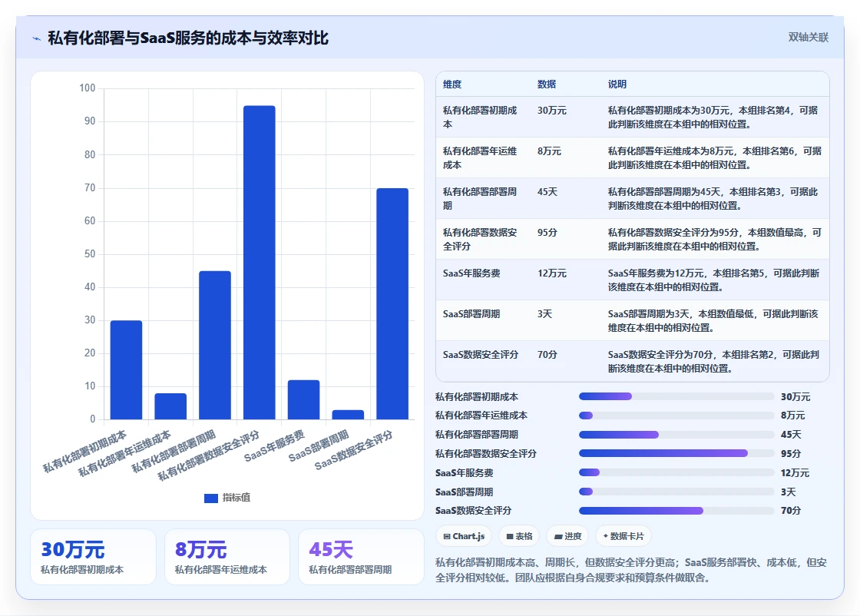Screen dimensions: 860x616
Task: Open the 30万元 私有化部署初期成本 data card
Action: pyautogui.click(x=93, y=557)
